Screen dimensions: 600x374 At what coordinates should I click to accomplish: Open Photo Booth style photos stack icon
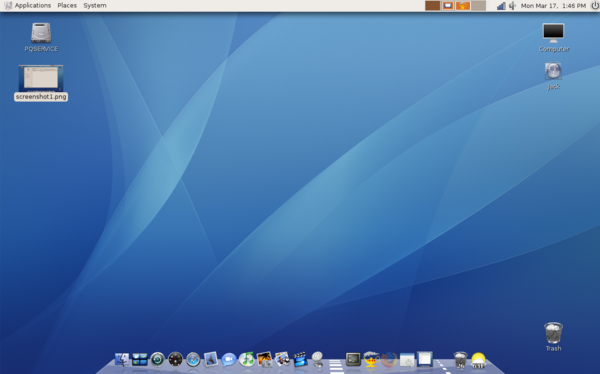(x=282, y=359)
